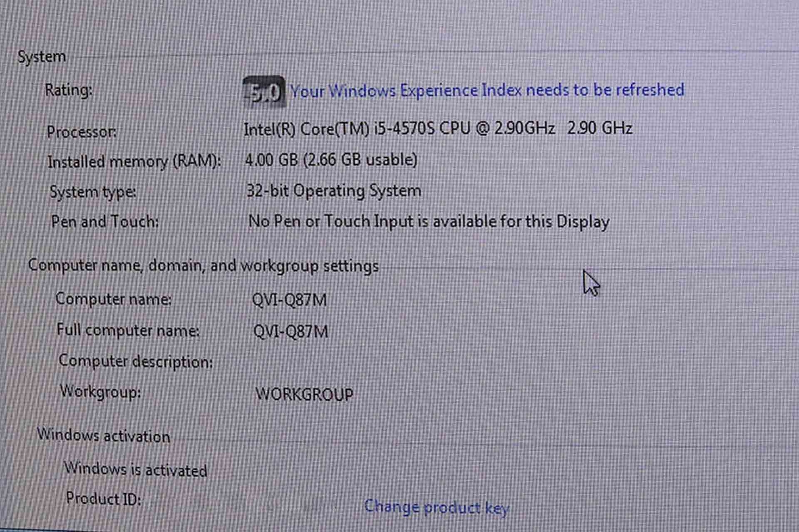The image size is (799, 532).
Task: Click the System section heading
Action: coord(42,57)
